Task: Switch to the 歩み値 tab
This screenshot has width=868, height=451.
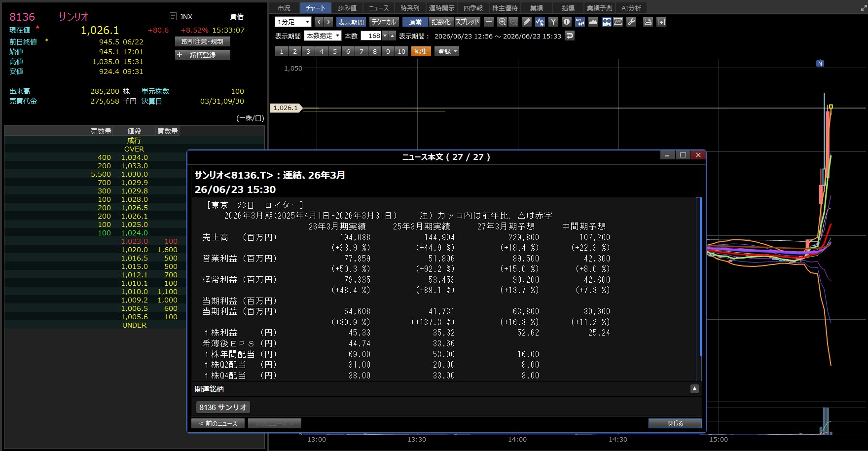Action: (347, 8)
